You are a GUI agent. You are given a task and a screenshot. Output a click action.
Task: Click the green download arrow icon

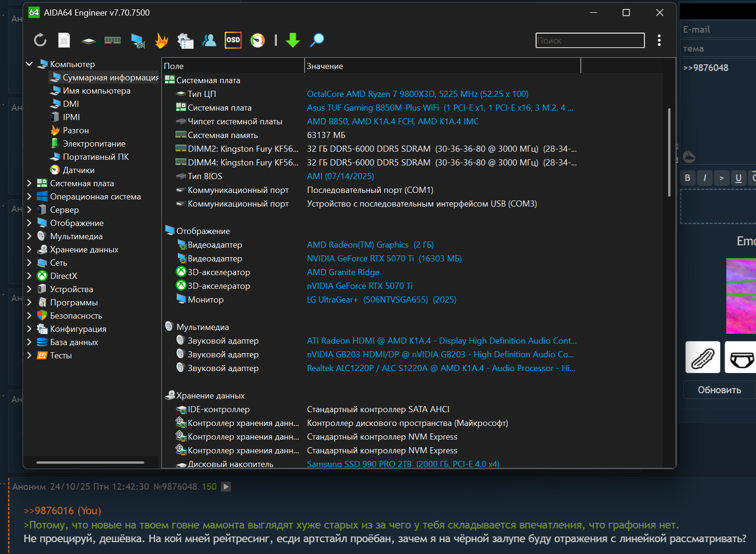[293, 40]
